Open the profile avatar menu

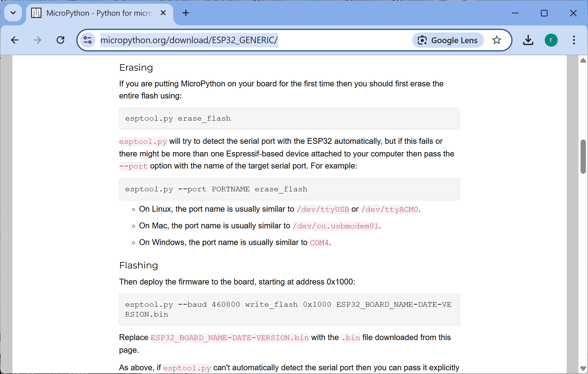pos(551,40)
